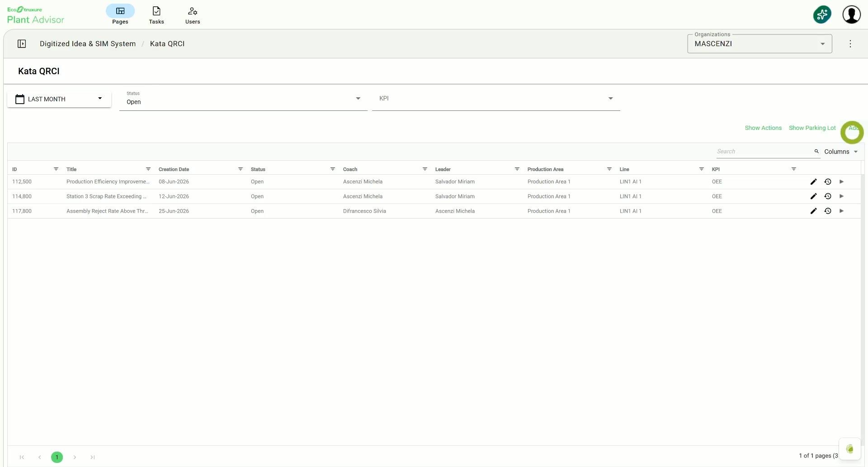
Task: Open the Status column filter icon
Action: 333,169
